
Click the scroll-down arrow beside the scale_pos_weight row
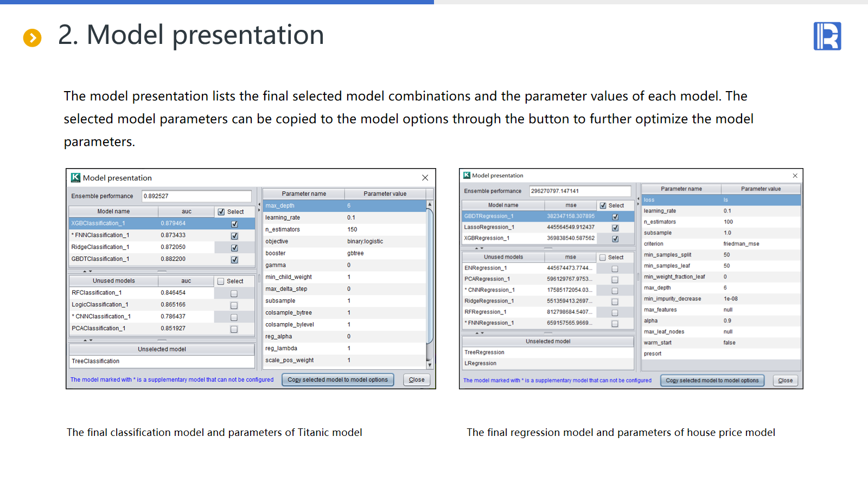430,365
